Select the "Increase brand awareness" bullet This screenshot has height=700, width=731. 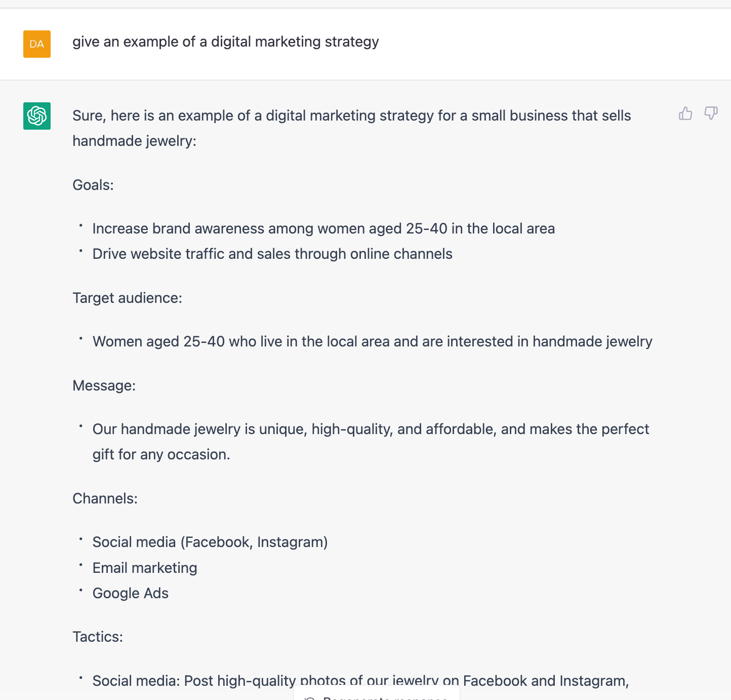tap(323, 228)
